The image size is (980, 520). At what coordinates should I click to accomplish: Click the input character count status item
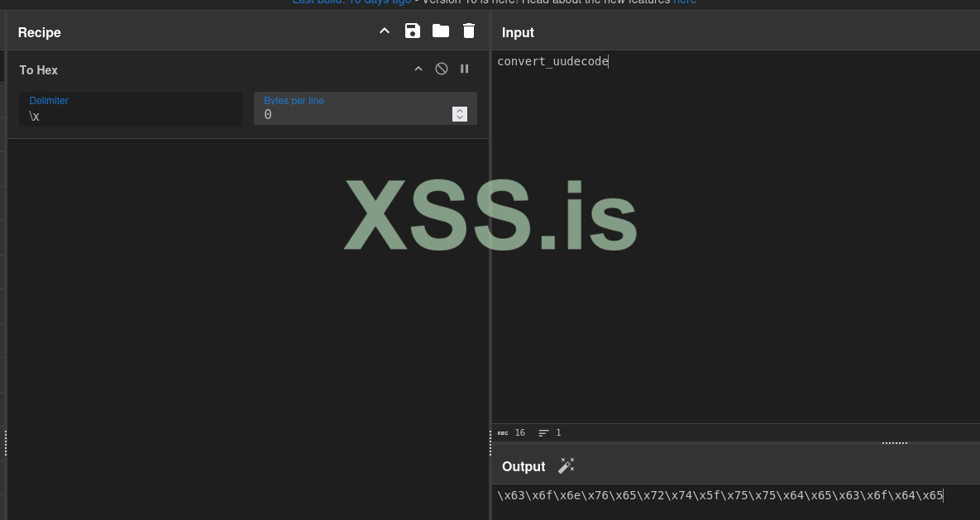(x=511, y=432)
